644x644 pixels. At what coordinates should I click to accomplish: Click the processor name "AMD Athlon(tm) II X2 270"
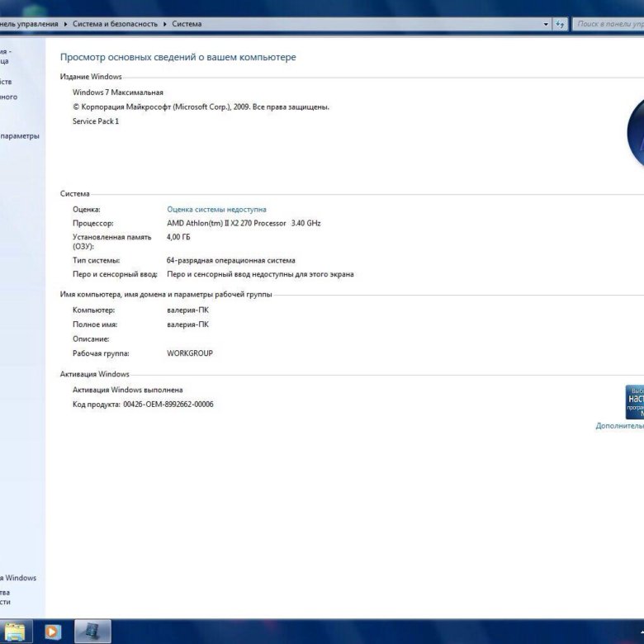click(226, 224)
